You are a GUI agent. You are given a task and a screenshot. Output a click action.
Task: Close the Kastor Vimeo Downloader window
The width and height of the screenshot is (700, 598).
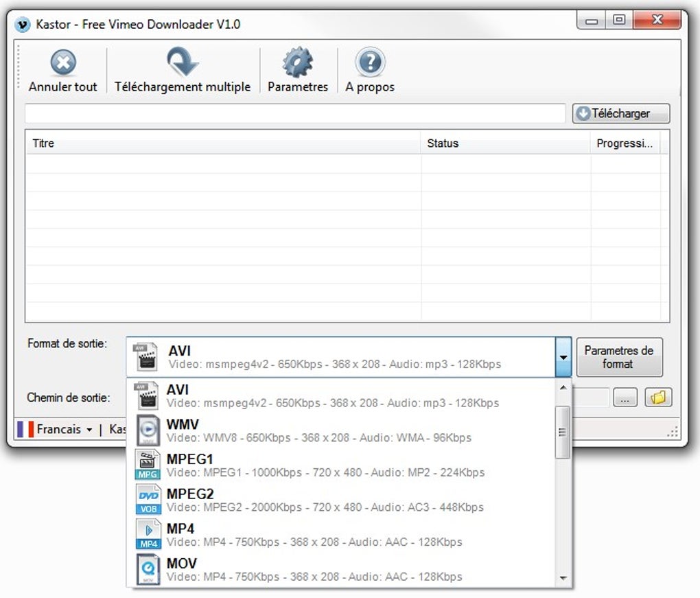tap(657, 20)
